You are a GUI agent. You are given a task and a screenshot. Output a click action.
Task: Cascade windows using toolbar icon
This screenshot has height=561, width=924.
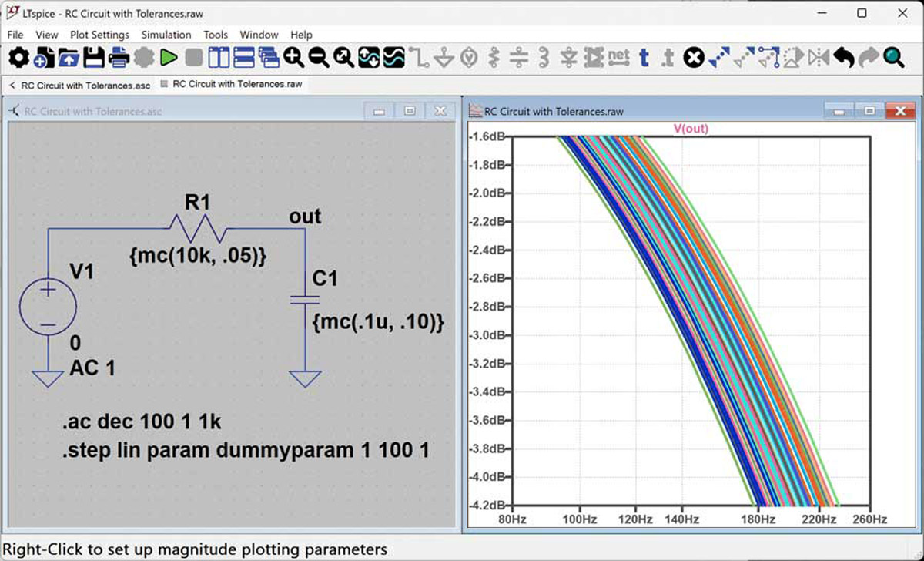(269, 57)
